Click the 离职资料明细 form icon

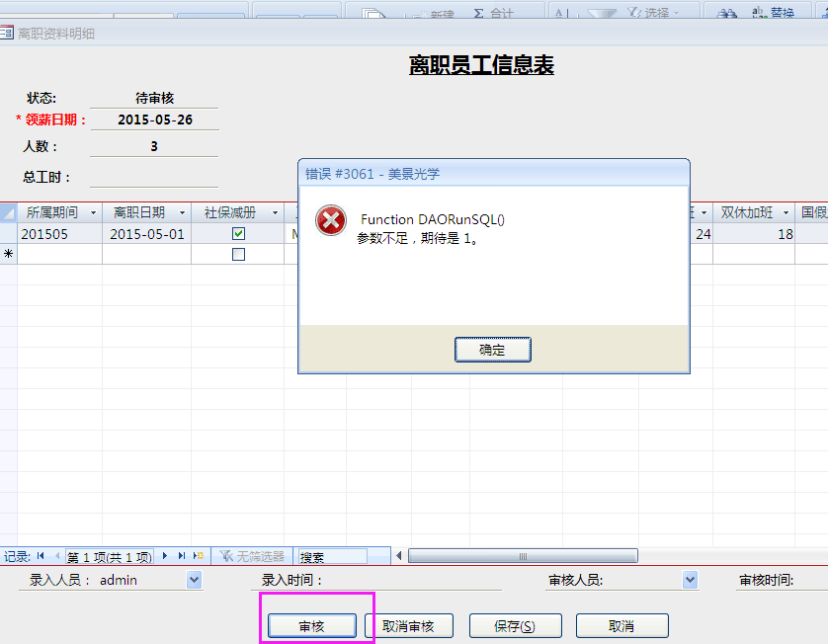point(7,34)
